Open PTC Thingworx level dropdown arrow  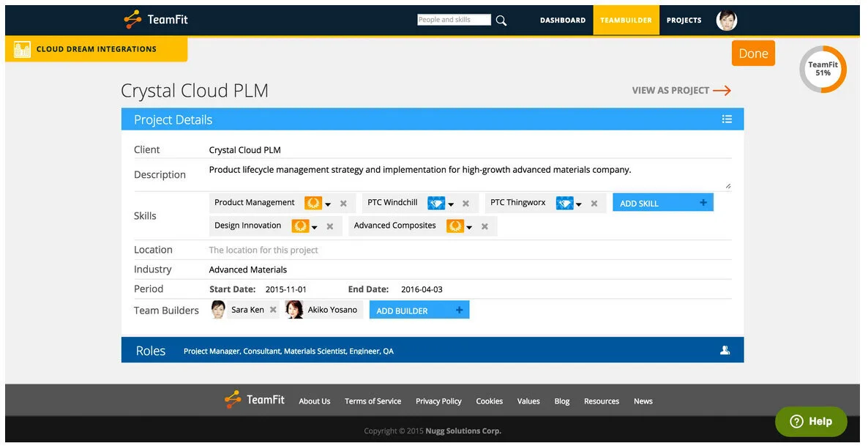(x=579, y=204)
